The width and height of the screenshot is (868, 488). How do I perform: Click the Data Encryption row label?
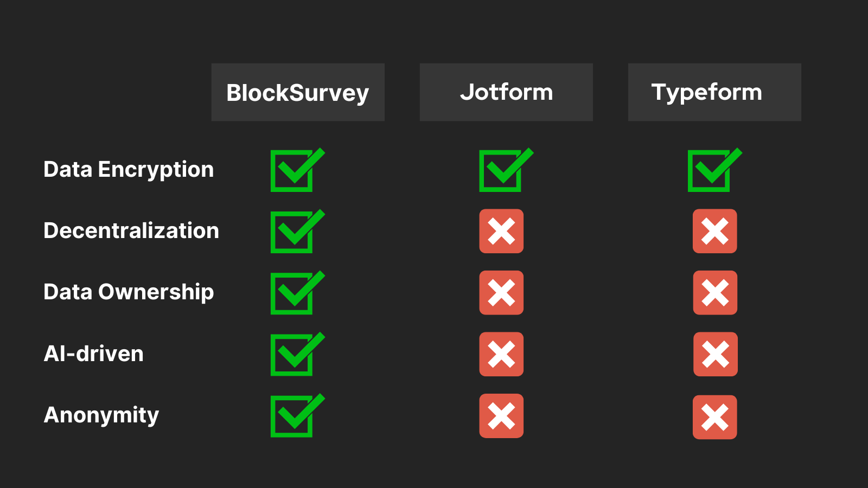click(129, 170)
